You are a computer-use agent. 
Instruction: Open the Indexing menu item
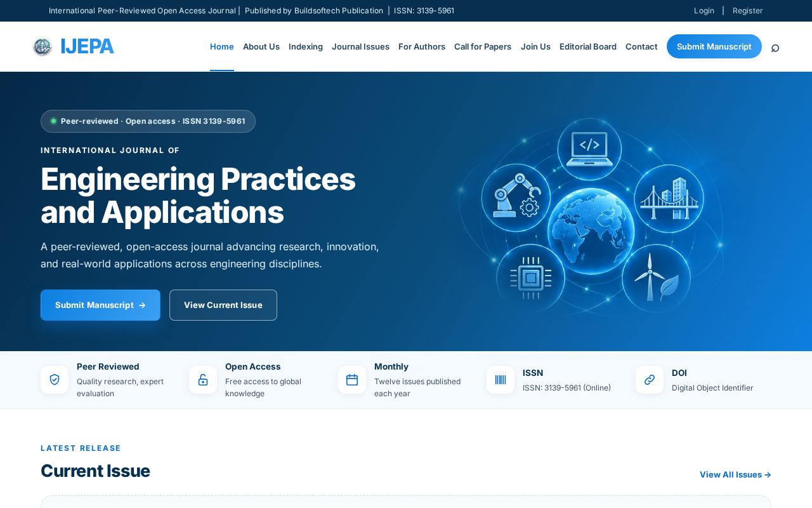pyautogui.click(x=306, y=46)
